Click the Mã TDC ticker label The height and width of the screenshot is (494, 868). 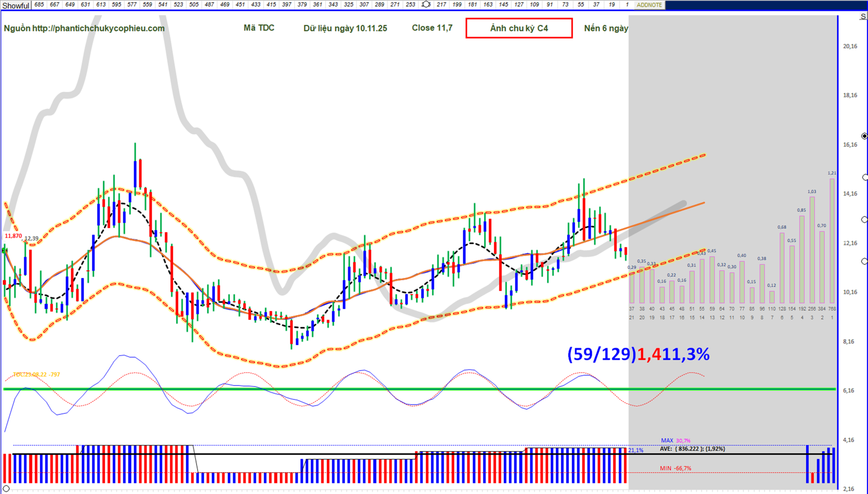coord(259,28)
